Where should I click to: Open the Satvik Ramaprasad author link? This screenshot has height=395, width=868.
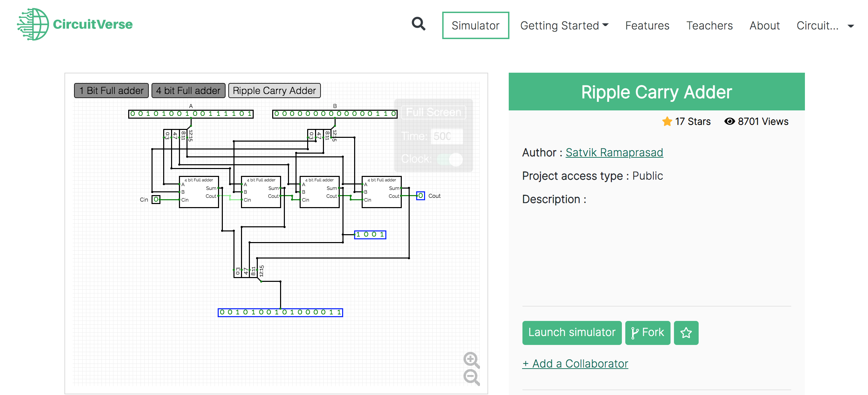point(614,153)
